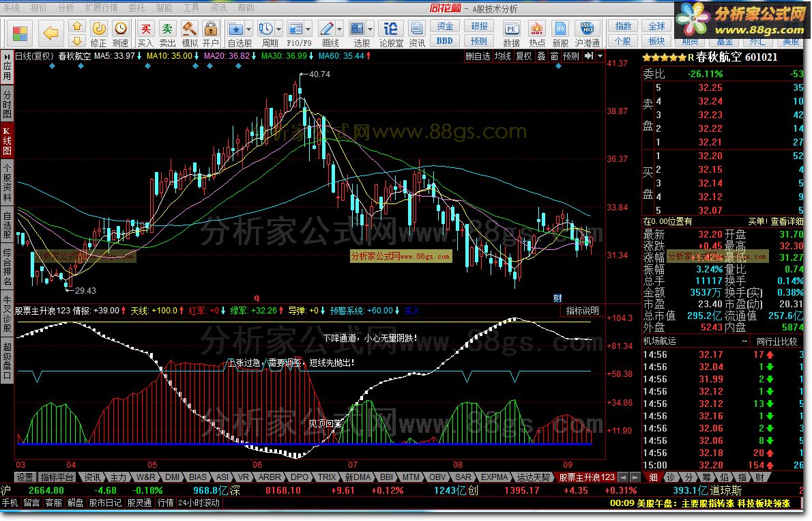Expand the 自选股 dropdown arrow
The width and height of the screenshot is (812, 521).
(248, 29)
